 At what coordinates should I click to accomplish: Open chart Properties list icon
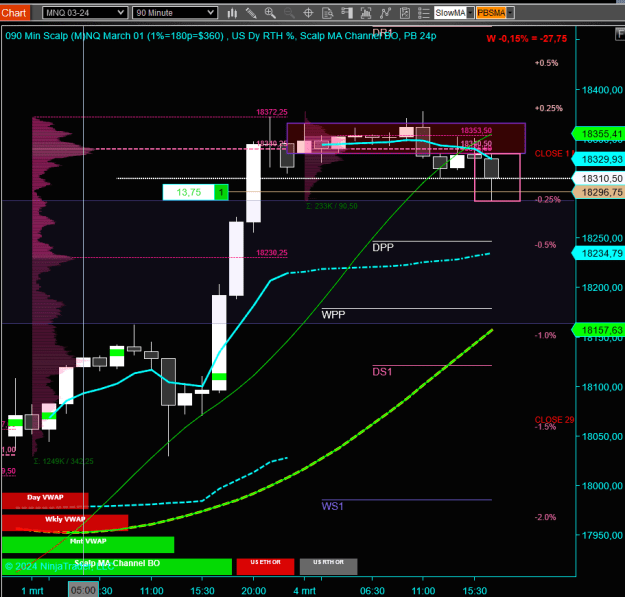pyautogui.click(x=423, y=13)
